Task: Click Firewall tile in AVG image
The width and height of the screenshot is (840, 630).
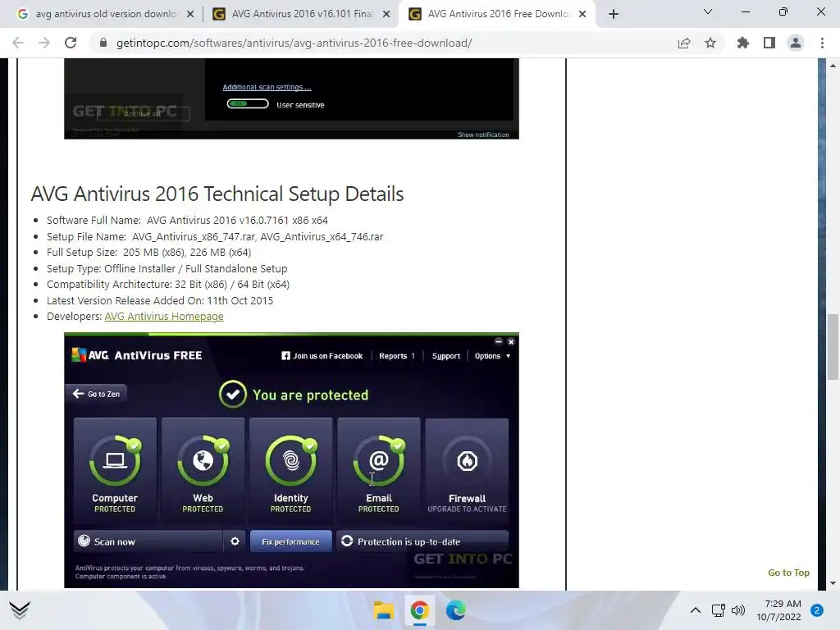Action: point(467,470)
